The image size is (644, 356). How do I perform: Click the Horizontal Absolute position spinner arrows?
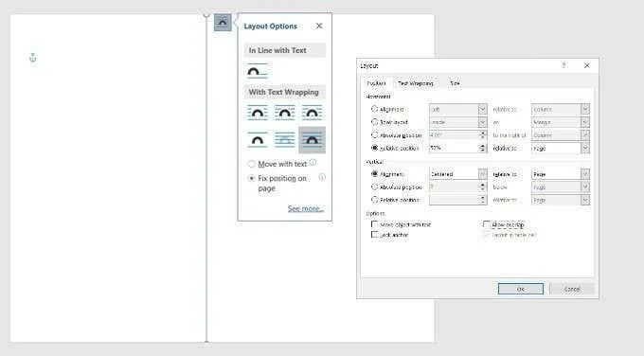pos(483,135)
